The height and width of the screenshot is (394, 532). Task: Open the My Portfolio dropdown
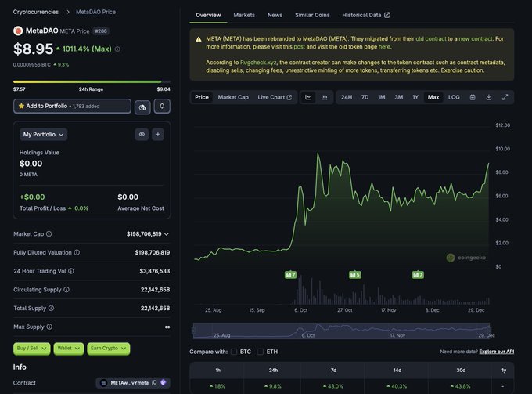[x=45, y=135]
